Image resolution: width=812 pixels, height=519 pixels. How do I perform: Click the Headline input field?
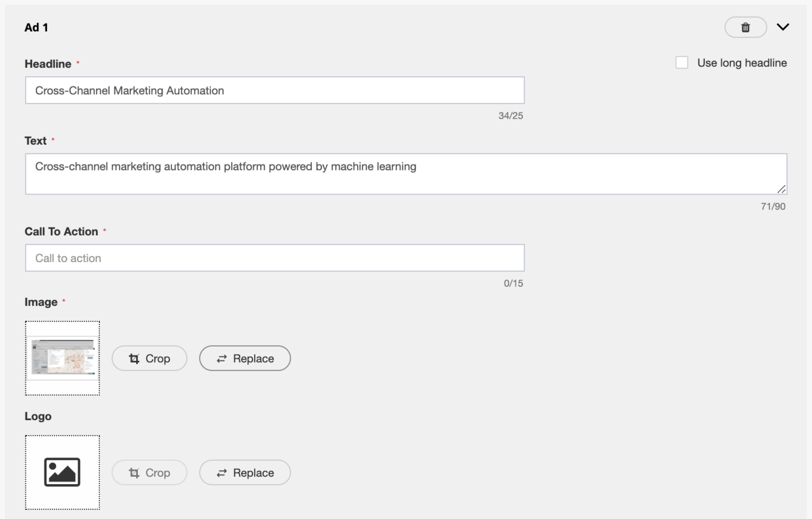coord(275,90)
